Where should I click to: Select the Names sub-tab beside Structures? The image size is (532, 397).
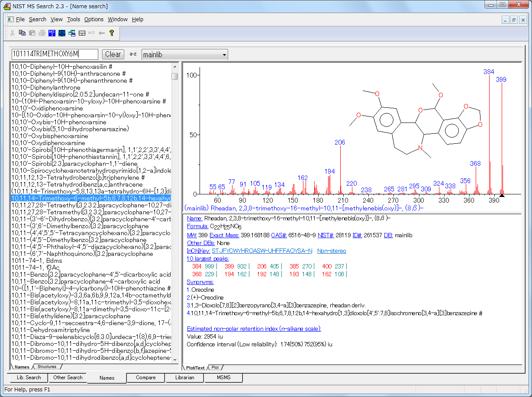(x=22, y=367)
